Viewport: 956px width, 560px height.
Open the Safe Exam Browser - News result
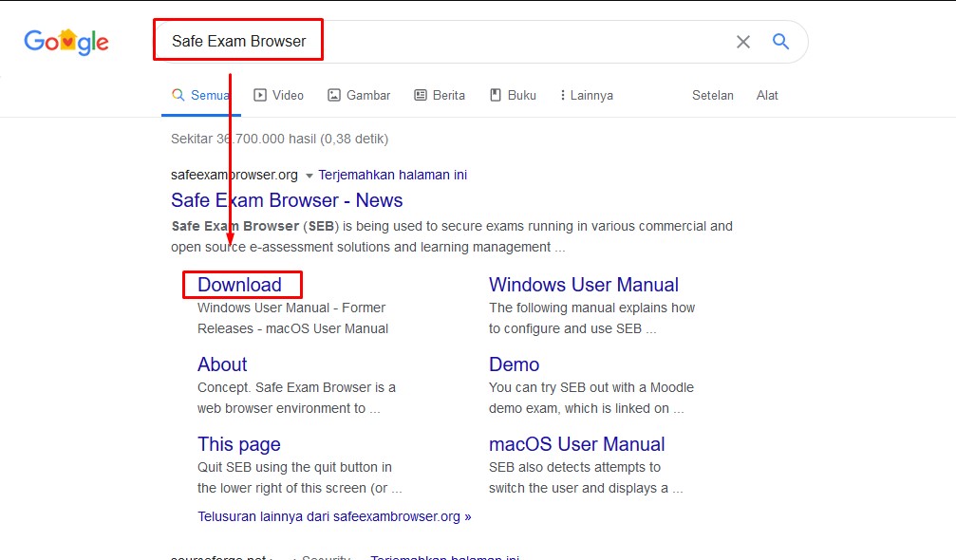(x=286, y=200)
